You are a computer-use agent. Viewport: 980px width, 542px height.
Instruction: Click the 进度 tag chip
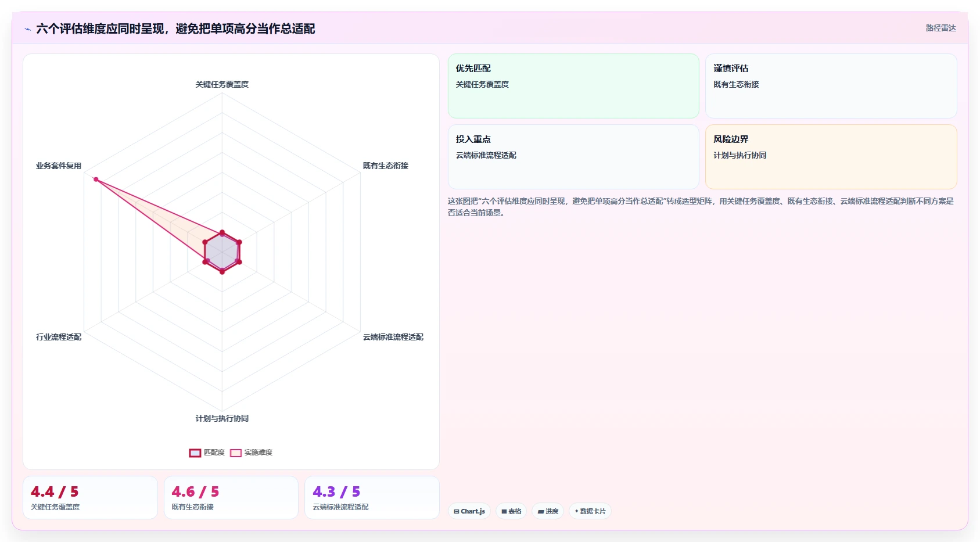tap(548, 511)
